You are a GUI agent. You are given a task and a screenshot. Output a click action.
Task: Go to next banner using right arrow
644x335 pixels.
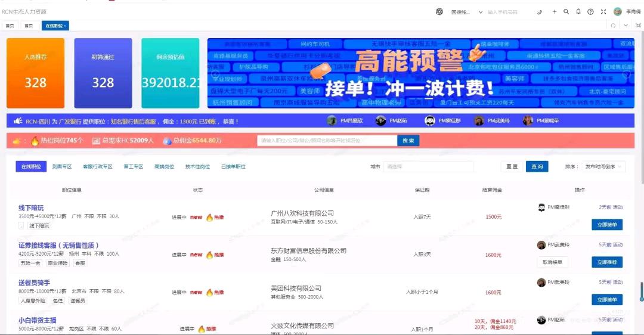[x=626, y=75]
